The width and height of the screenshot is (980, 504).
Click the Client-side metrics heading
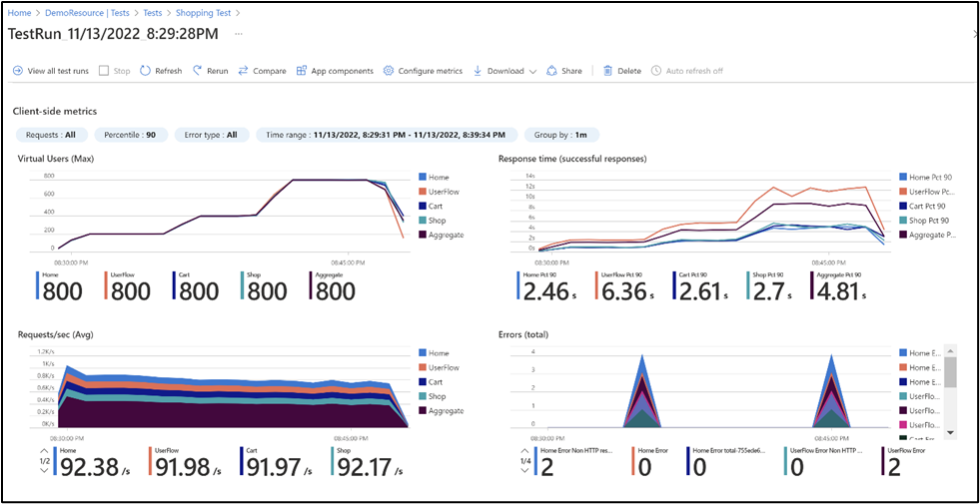[x=55, y=111]
